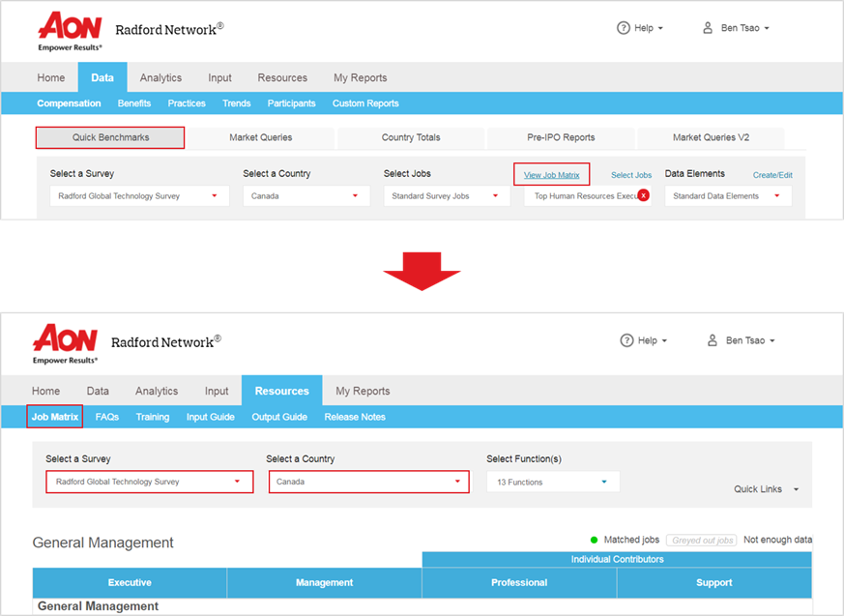Click Help question-mark icon in upper header
Screen dimensions: 844x616
click(x=623, y=28)
